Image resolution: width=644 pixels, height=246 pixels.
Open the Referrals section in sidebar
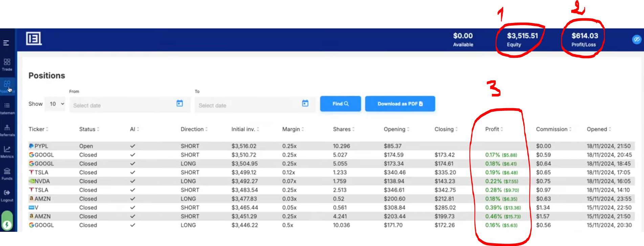tap(7, 130)
